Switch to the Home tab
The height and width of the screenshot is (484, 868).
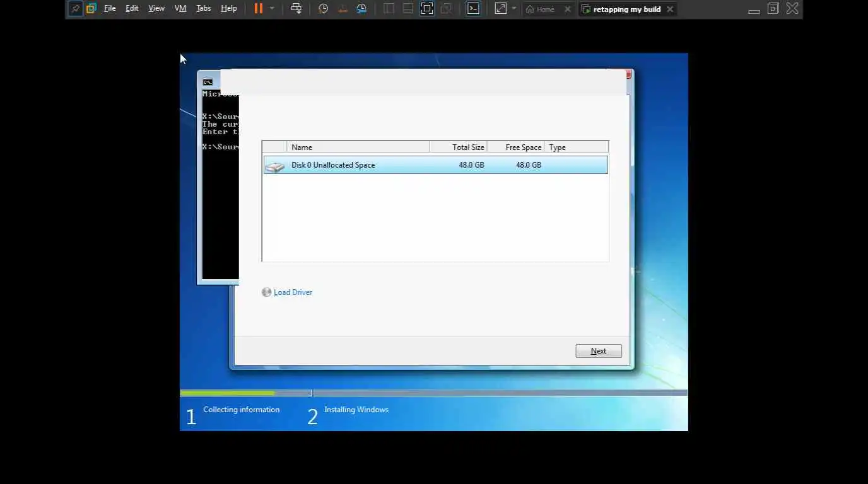[541, 9]
